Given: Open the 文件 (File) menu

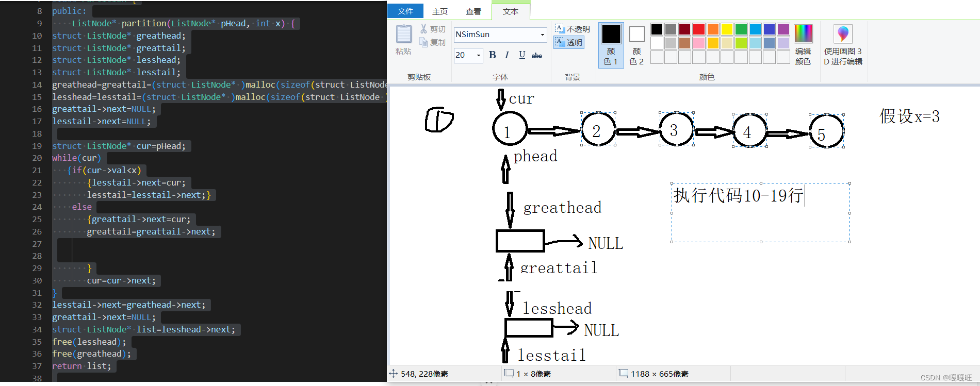Looking at the screenshot, I should tap(405, 11).
